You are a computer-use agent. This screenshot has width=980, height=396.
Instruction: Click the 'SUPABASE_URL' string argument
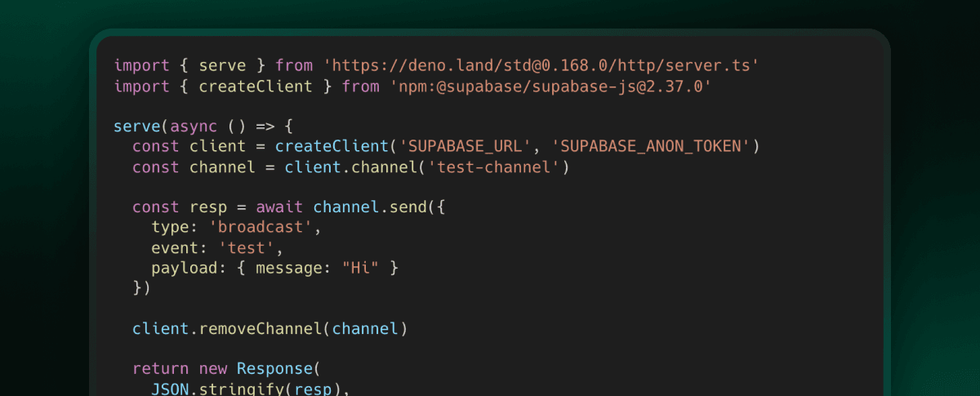tap(464, 147)
